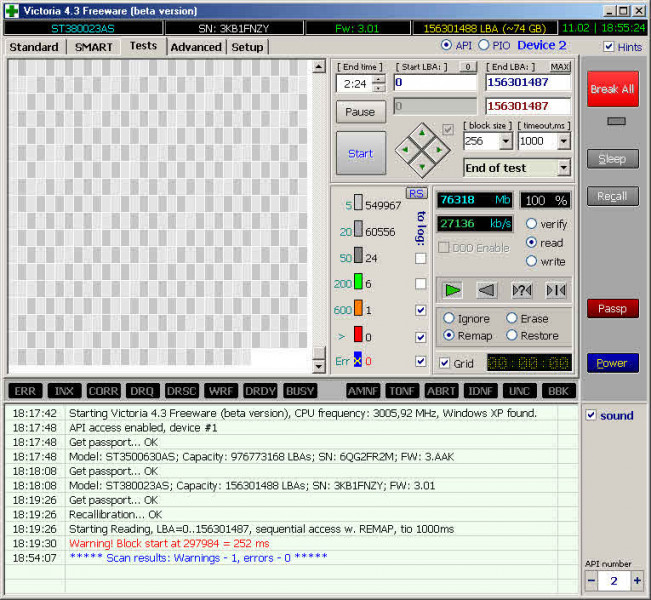Viewport: 651px width, 600px height.
Task: Select the Restore error action
Action: pos(512,335)
